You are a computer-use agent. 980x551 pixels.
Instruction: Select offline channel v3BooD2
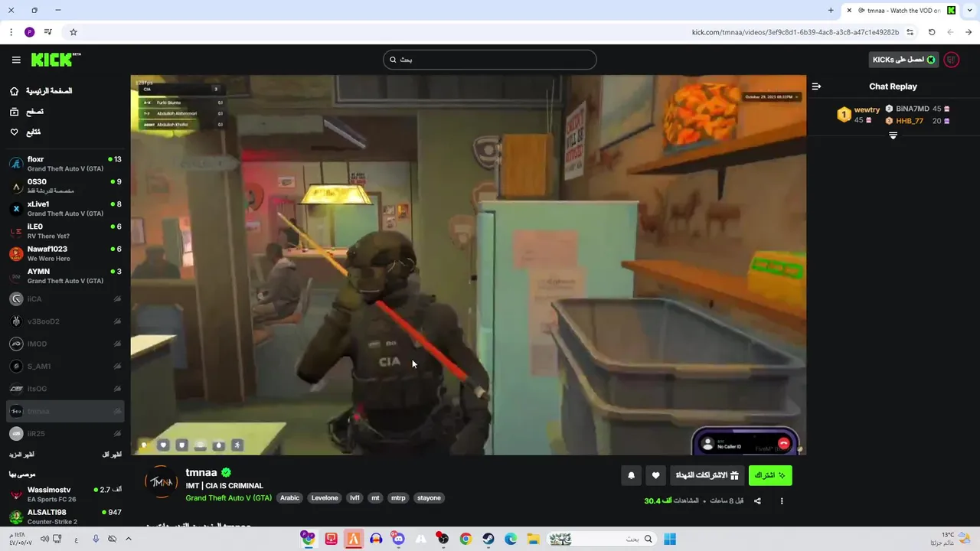65,321
